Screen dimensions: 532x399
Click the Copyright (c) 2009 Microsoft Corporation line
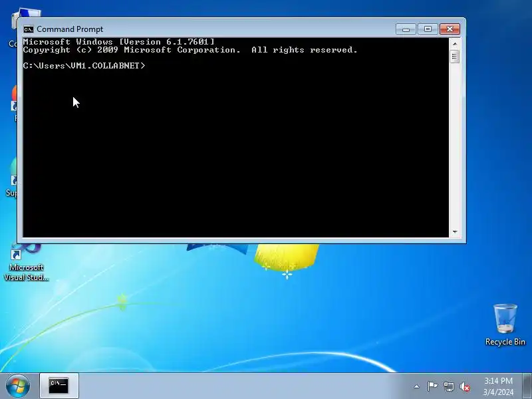tap(190, 50)
